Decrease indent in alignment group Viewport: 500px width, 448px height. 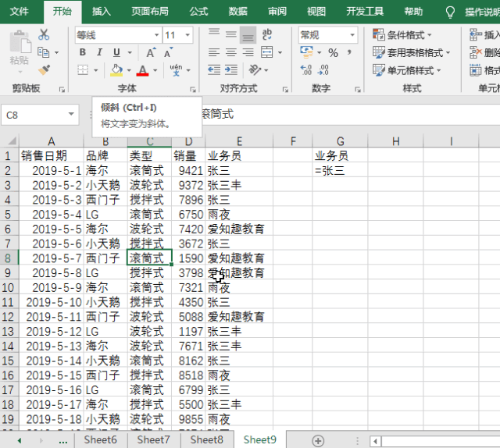[x=214, y=69]
